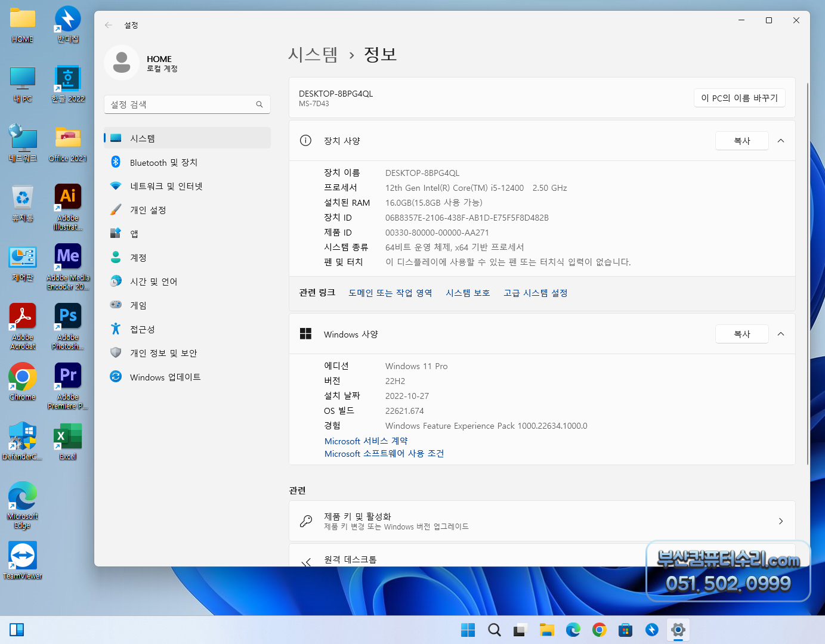Open the Bandizip desktop shortcut

[x=68, y=25]
